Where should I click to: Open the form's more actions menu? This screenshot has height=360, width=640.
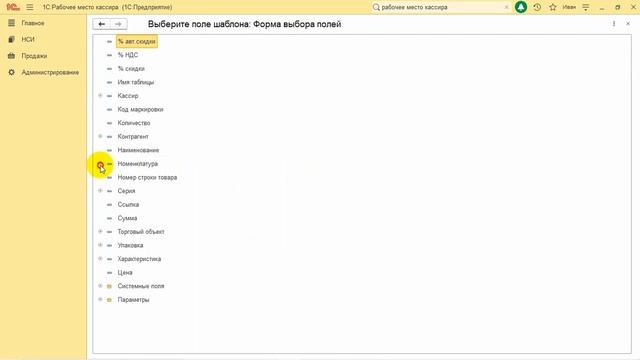(614, 24)
